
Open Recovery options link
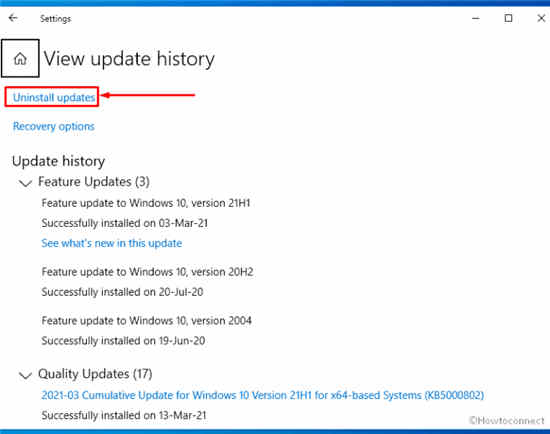pyautogui.click(x=54, y=126)
